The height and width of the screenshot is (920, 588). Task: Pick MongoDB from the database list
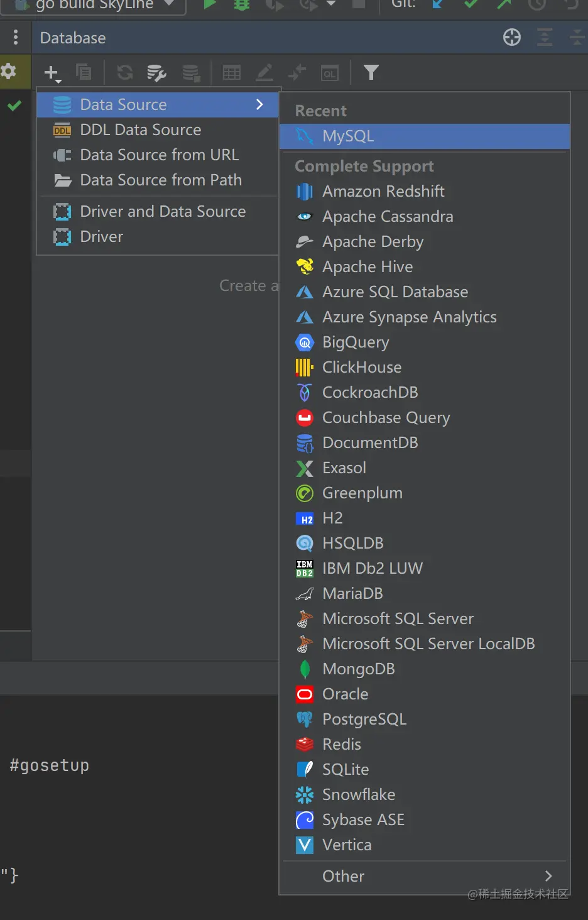click(358, 669)
